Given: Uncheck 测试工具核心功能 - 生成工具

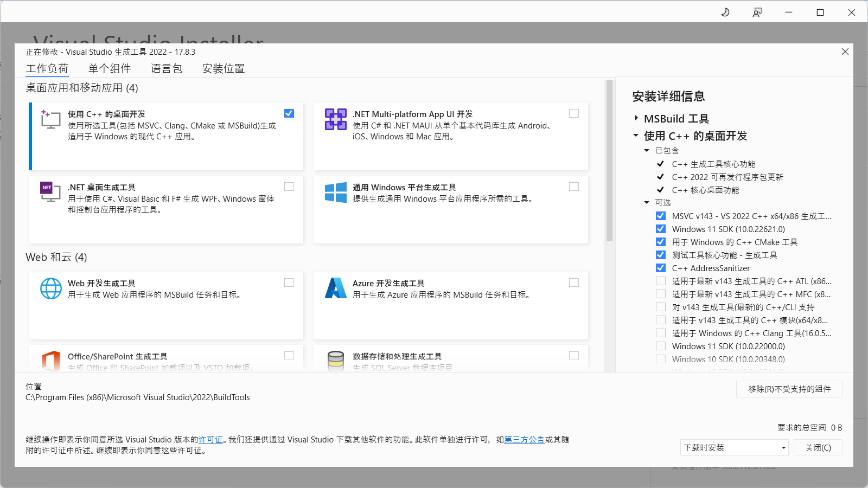Looking at the screenshot, I should click(x=661, y=255).
